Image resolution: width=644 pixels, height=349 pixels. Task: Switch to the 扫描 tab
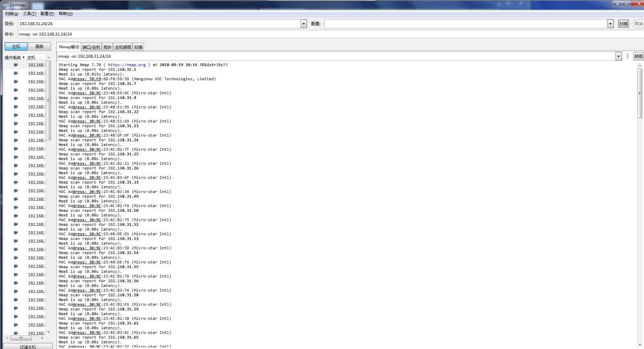tap(139, 47)
